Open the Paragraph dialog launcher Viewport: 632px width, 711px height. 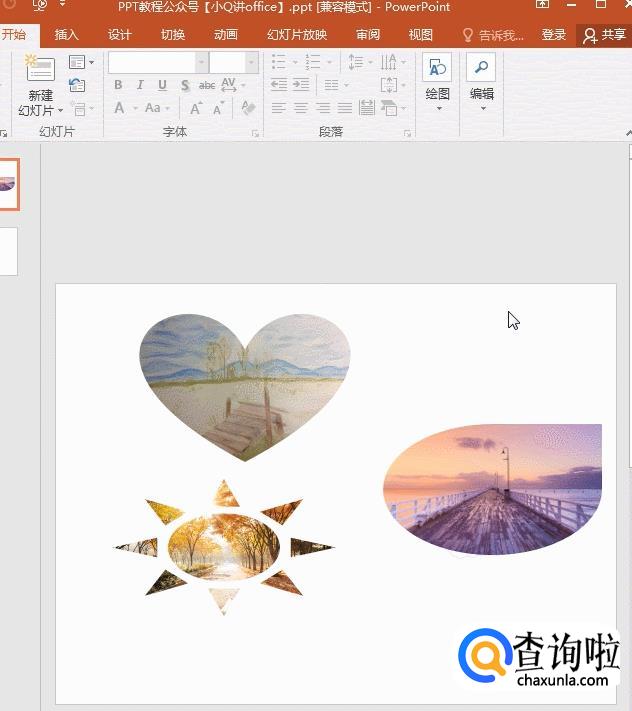click(x=407, y=134)
